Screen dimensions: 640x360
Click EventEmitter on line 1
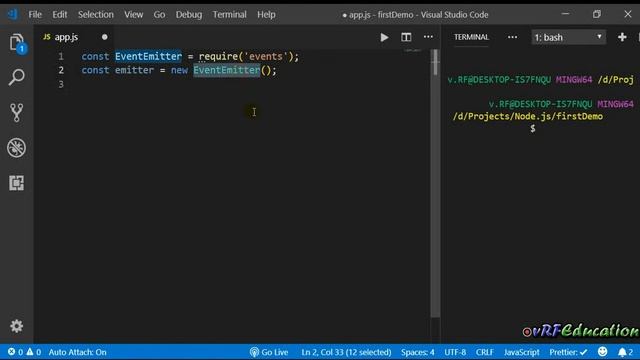(148, 56)
